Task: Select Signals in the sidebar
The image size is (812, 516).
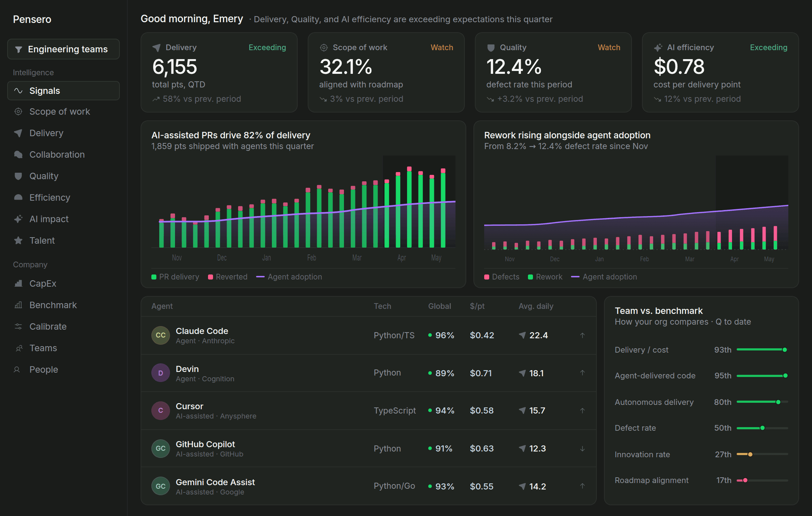Action: (x=63, y=91)
